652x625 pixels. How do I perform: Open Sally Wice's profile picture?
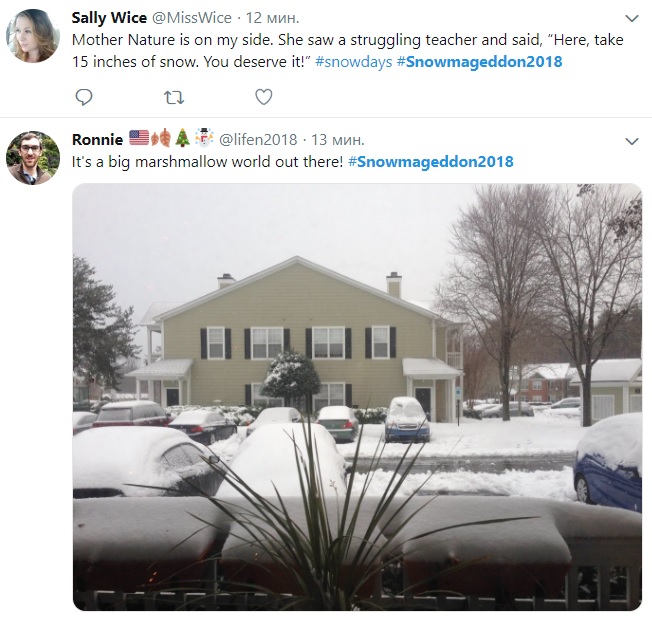pos(33,36)
